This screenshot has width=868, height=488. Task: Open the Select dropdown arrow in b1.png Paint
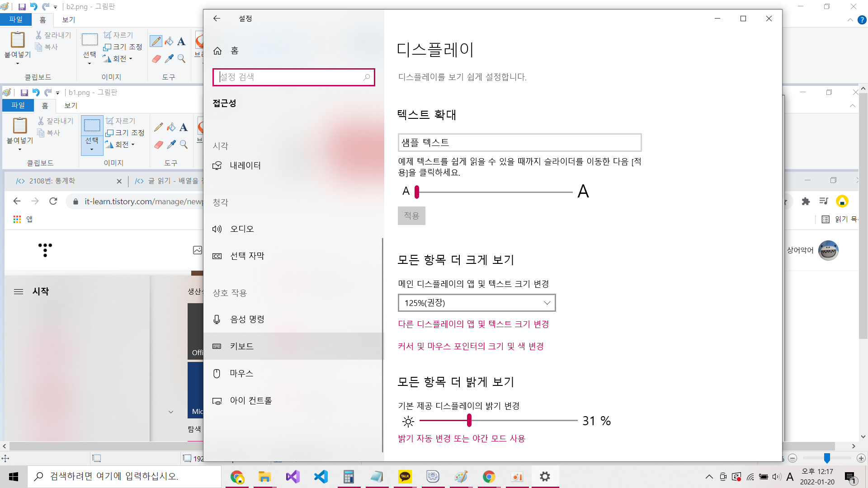click(x=92, y=150)
